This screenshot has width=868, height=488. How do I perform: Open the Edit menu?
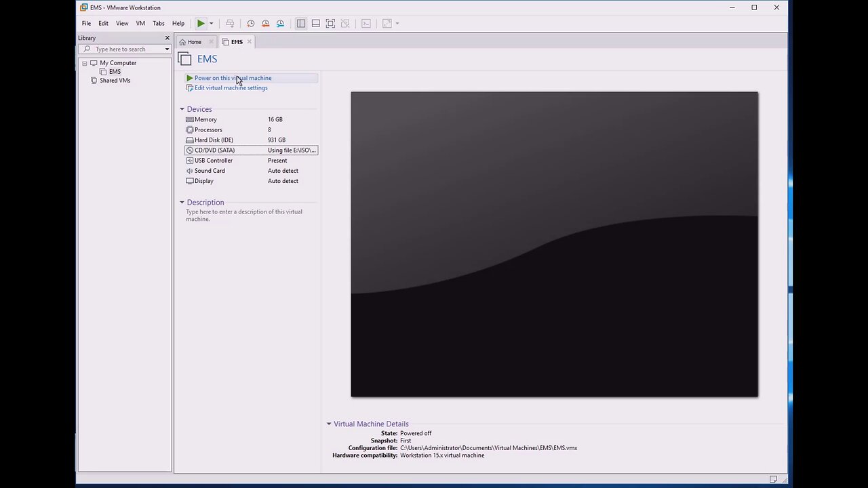click(103, 23)
